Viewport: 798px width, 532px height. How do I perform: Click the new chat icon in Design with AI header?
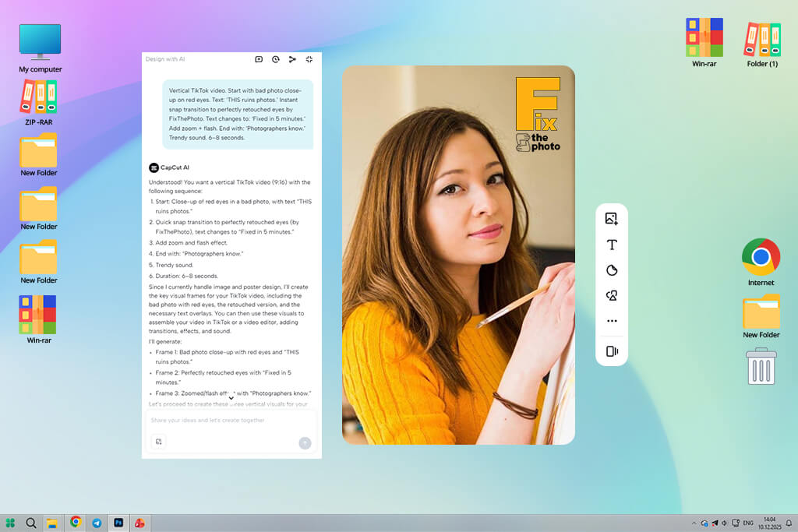[x=259, y=59]
